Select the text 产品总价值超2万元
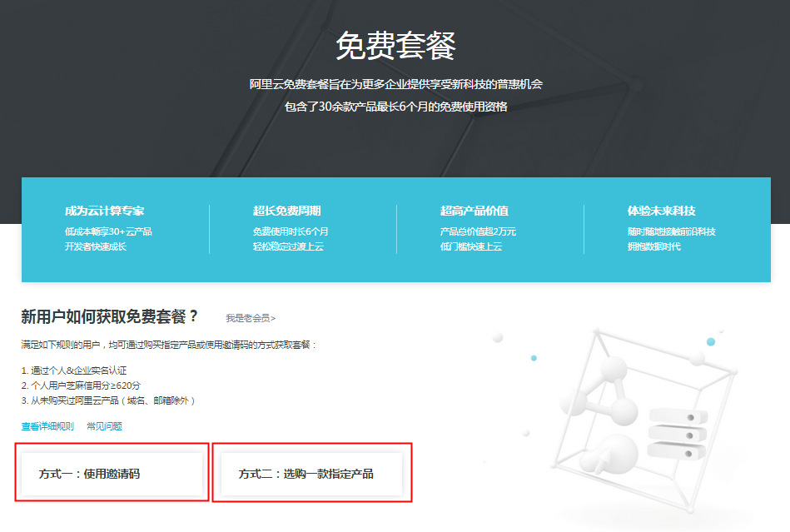This screenshot has width=790, height=532. pos(478,231)
